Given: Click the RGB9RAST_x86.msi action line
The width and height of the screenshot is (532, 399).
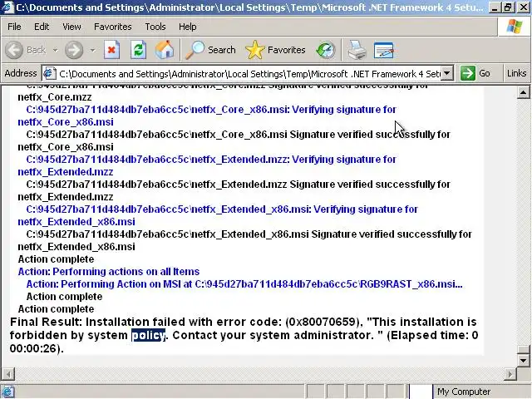Looking at the screenshot, I should 244,284.
